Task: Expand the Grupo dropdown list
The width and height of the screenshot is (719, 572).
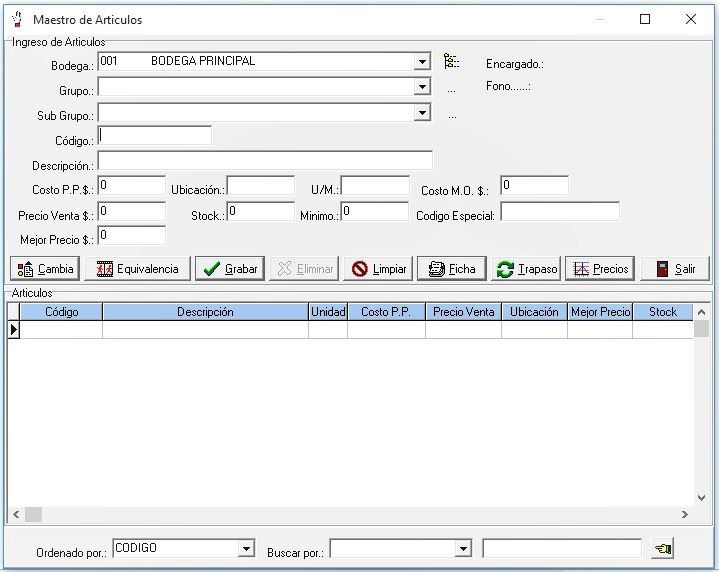Action: coord(422,88)
